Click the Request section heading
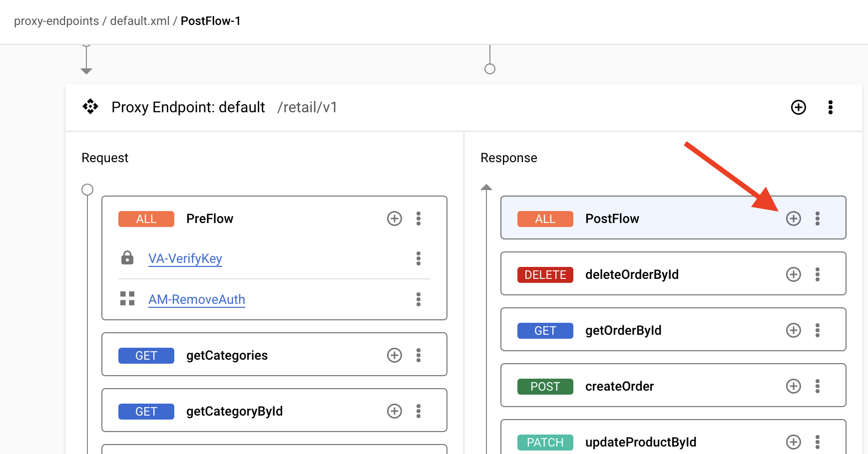The width and height of the screenshot is (868, 454). tap(105, 158)
